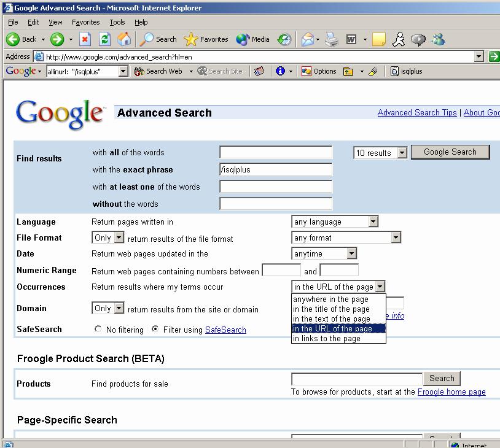This screenshot has height=448, width=500.
Task: Click the Discuss speech bubble icon
Action: pos(418,39)
